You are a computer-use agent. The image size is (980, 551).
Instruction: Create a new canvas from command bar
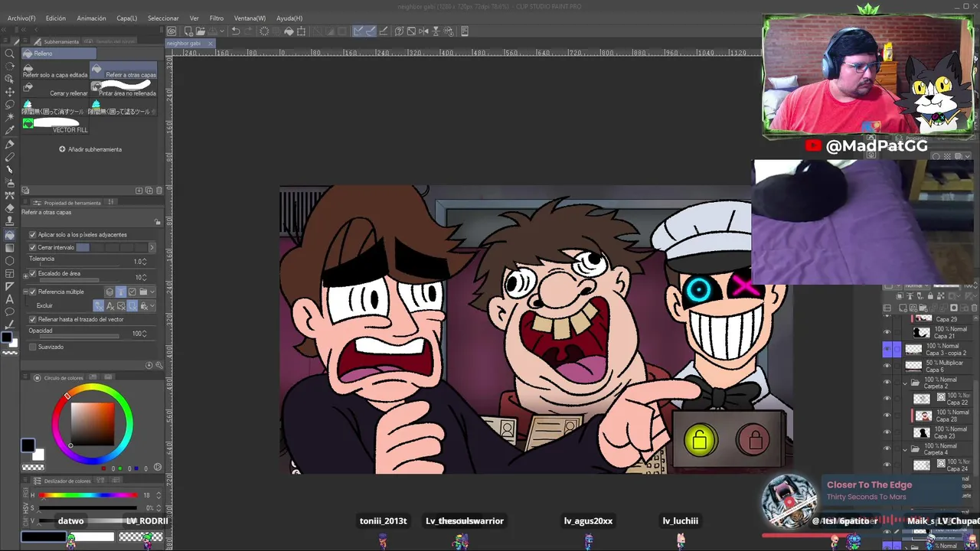188,31
